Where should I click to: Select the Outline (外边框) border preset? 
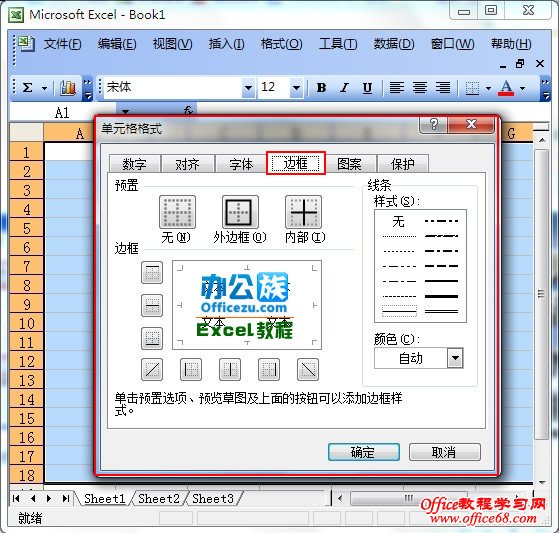click(x=240, y=212)
